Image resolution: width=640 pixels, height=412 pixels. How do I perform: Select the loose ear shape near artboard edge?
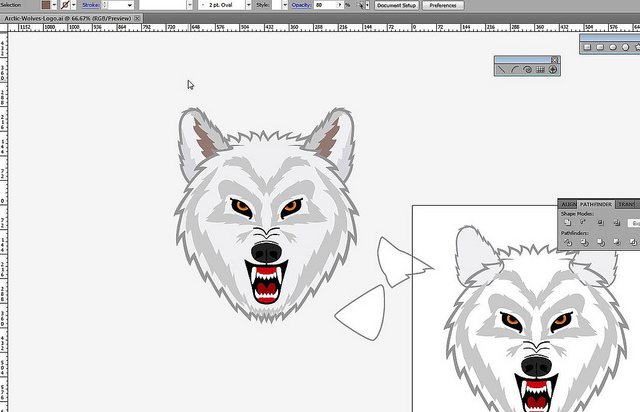click(402, 262)
